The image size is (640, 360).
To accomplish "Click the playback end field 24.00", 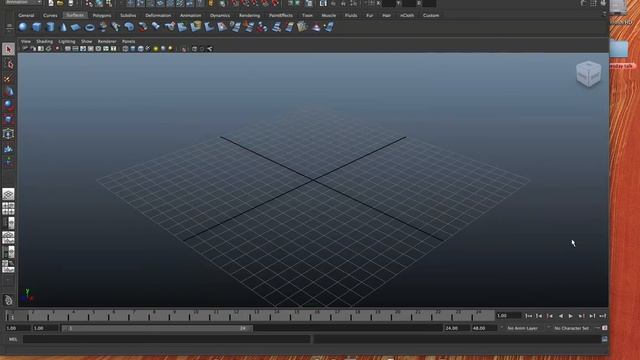I will click(456, 328).
